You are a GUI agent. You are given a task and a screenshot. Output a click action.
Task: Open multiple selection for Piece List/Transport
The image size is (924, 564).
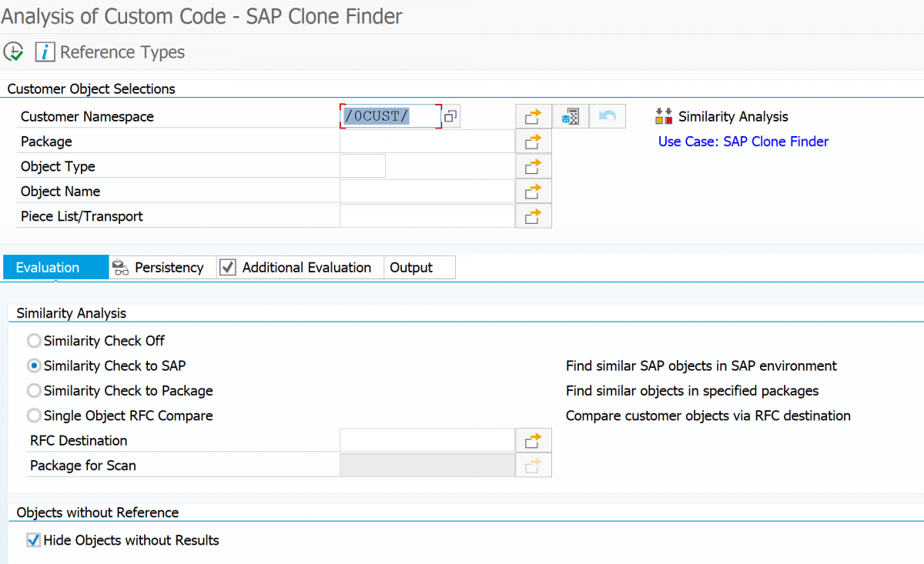pyautogui.click(x=533, y=215)
